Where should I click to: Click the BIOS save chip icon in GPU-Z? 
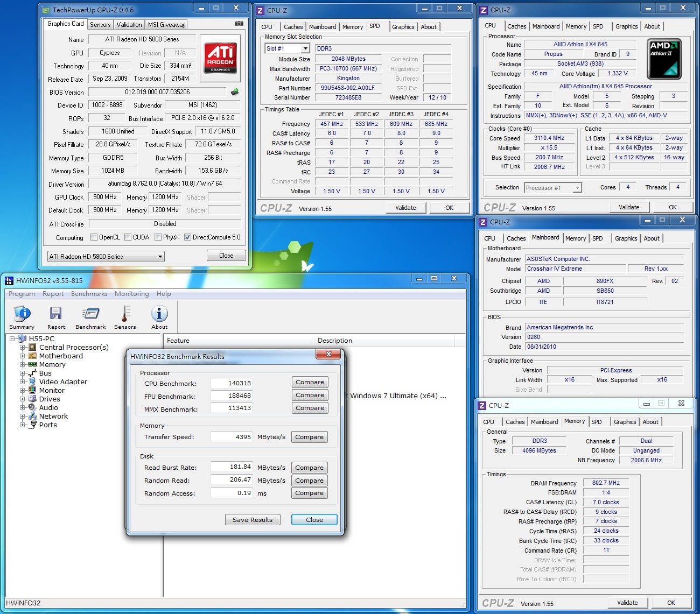click(235, 92)
